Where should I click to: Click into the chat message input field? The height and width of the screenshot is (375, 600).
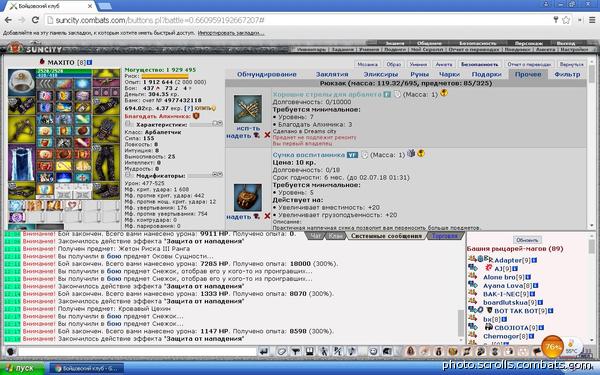pyautogui.click(x=137, y=351)
